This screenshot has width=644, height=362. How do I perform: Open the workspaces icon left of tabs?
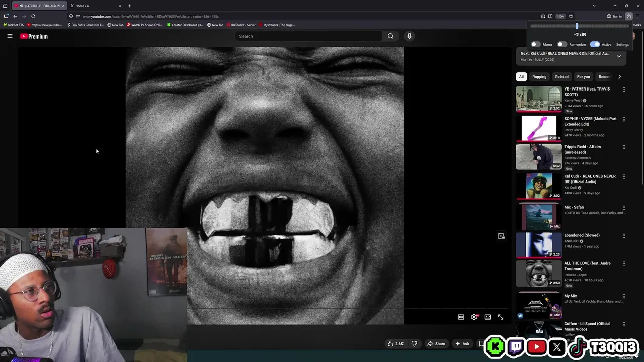pos(5,6)
